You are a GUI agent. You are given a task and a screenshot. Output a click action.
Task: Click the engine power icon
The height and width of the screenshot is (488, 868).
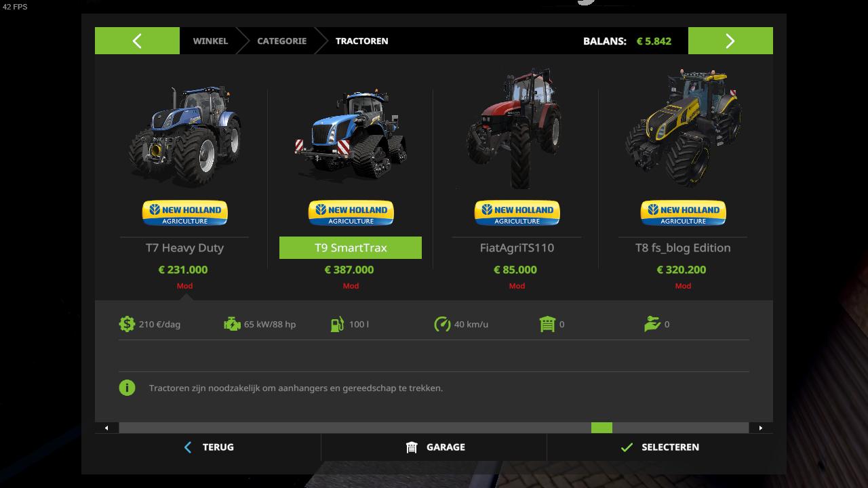[x=232, y=324]
